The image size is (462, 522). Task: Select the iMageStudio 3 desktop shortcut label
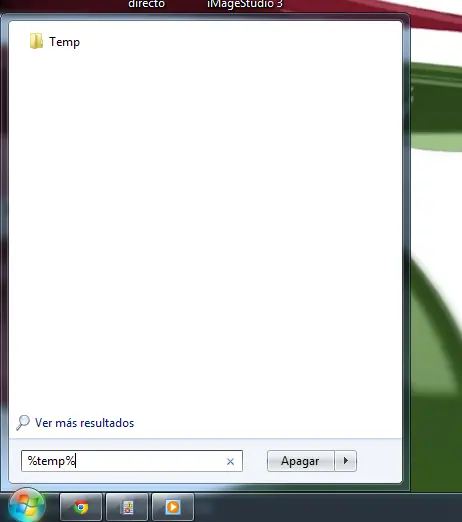click(245, 4)
